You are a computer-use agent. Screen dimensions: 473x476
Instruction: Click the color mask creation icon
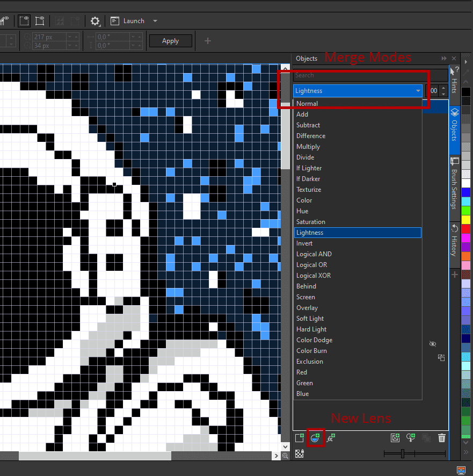coord(411,438)
